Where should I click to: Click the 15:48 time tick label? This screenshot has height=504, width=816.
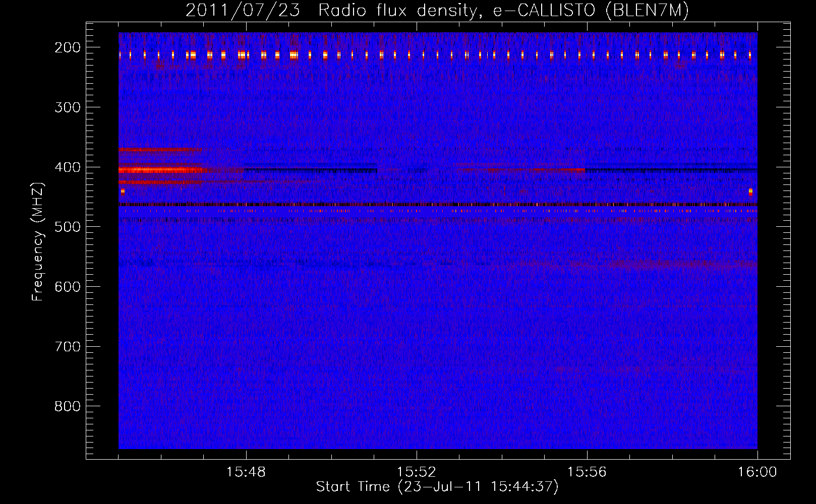(x=246, y=472)
